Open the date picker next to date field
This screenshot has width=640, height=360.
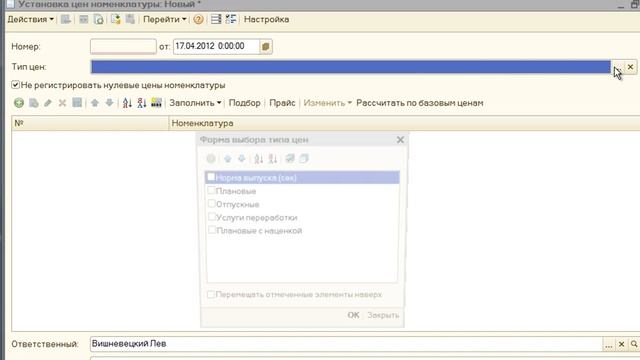click(266, 47)
